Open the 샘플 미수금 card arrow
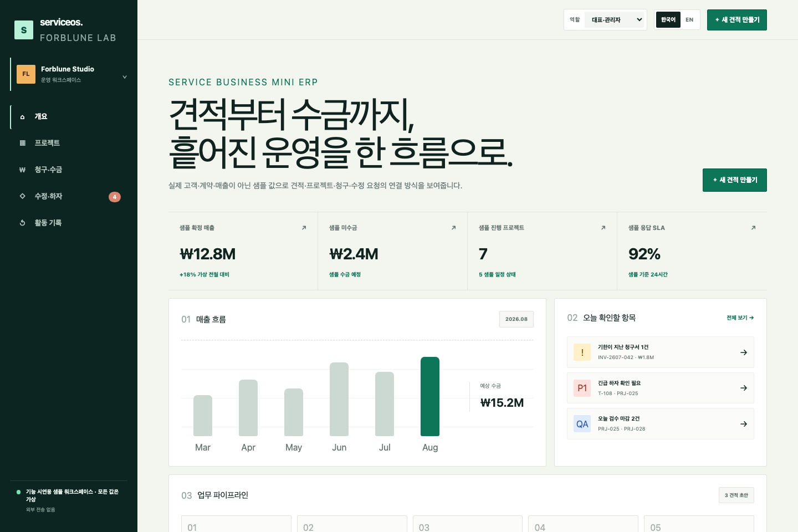The width and height of the screenshot is (798, 532). [x=453, y=228]
